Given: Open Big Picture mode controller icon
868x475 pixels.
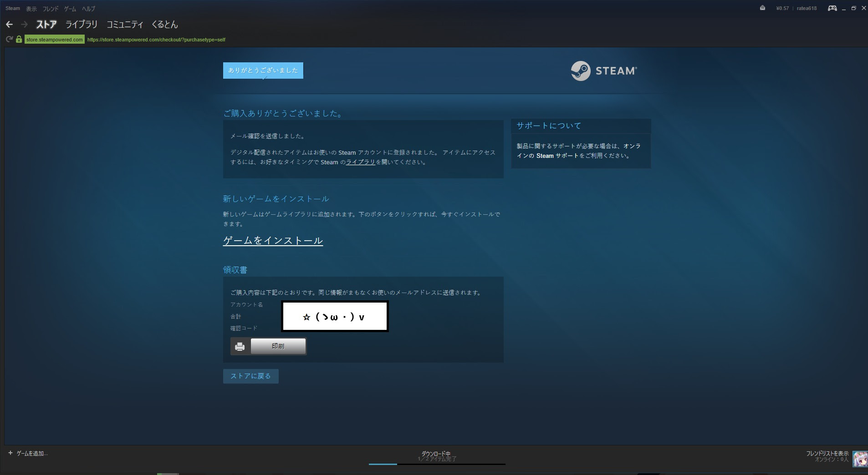Looking at the screenshot, I should coord(832,8).
